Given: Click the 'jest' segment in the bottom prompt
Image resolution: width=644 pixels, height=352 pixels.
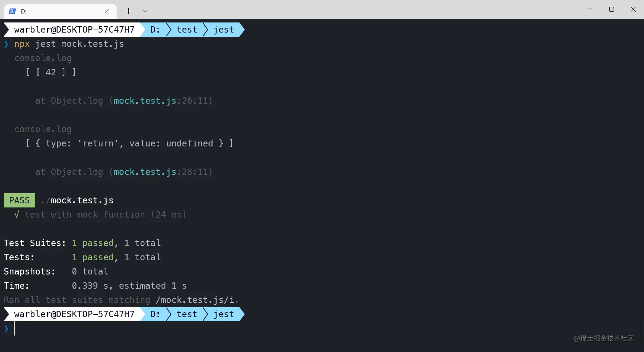Looking at the screenshot, I should [x=224, y=314].
